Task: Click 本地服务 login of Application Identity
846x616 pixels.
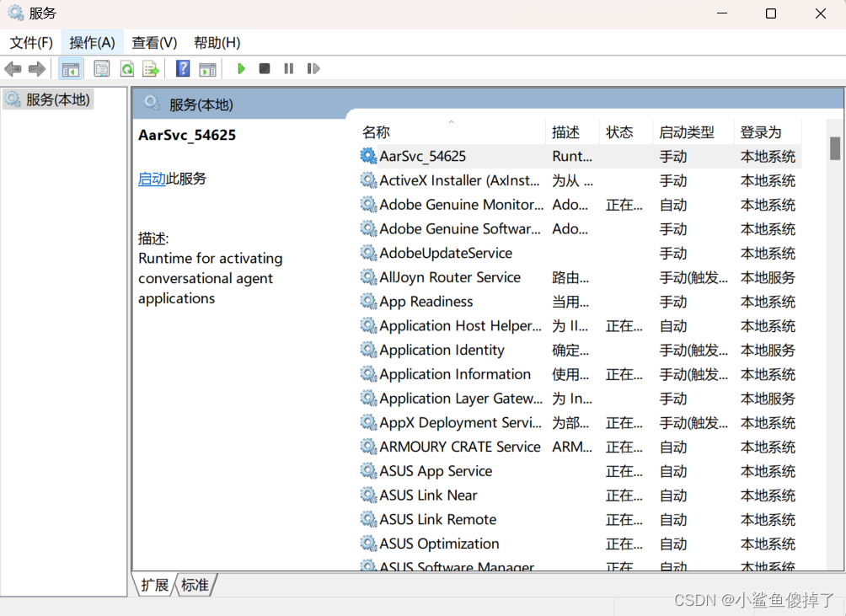Action: click(x=768, y=350)
